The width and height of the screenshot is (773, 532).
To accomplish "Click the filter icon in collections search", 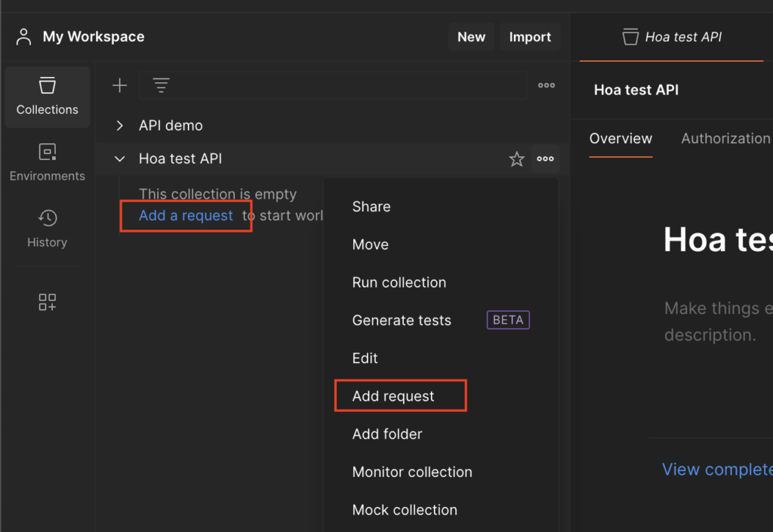I will 162,86.
